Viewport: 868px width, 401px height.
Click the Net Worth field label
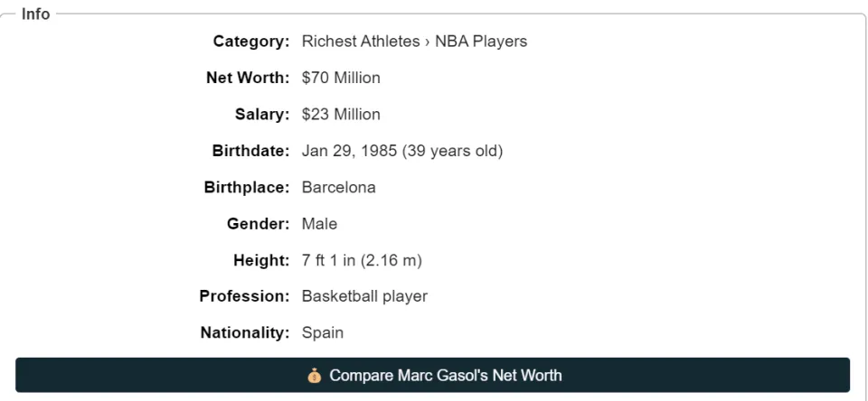(x=248, y=78)
